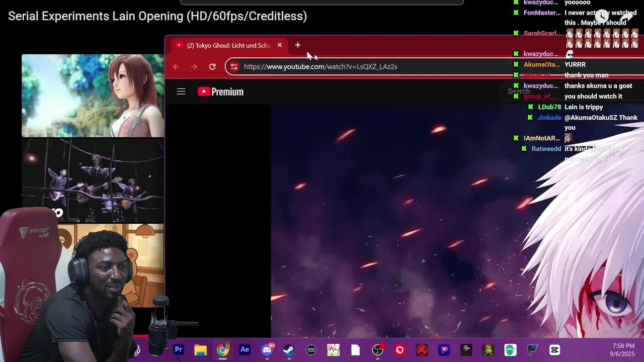Image resolution: width=644 pixels, height=362 pixels.
Task: Open the green masked-face taskbar app
Action: 510,350
